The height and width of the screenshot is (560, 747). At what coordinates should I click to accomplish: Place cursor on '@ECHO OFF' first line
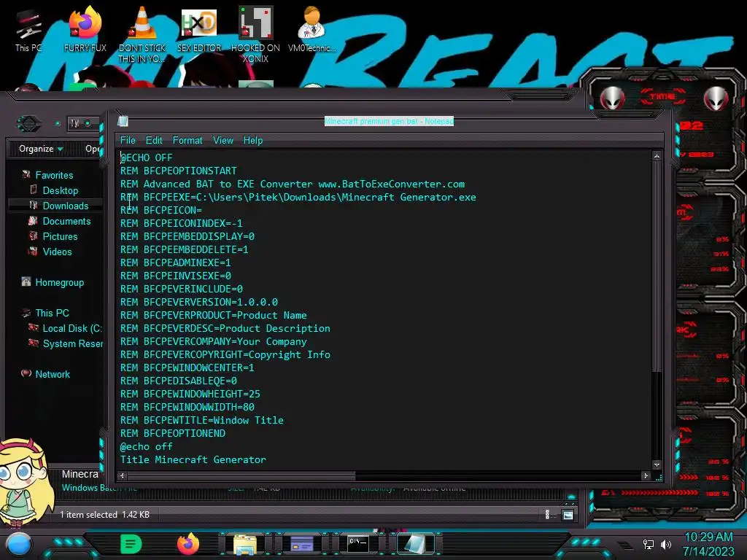pyautogui.click(x=146, y=157)
